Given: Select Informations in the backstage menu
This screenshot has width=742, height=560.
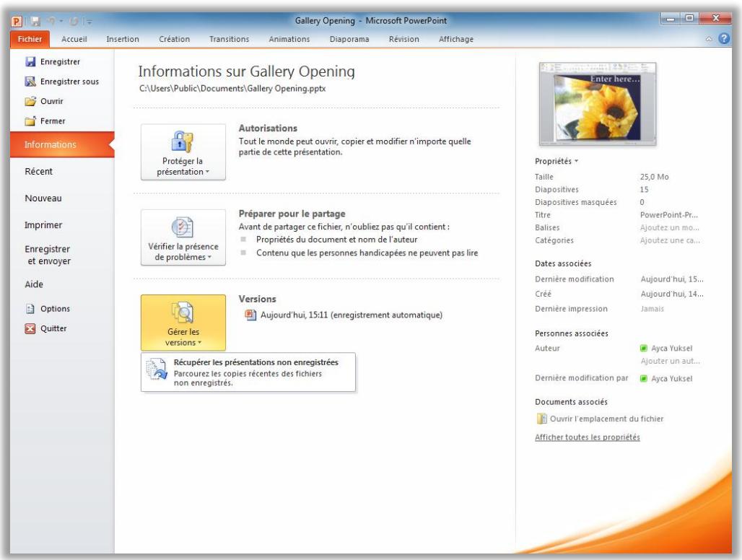Looking at the screenshot, I should tap(62, 145).
